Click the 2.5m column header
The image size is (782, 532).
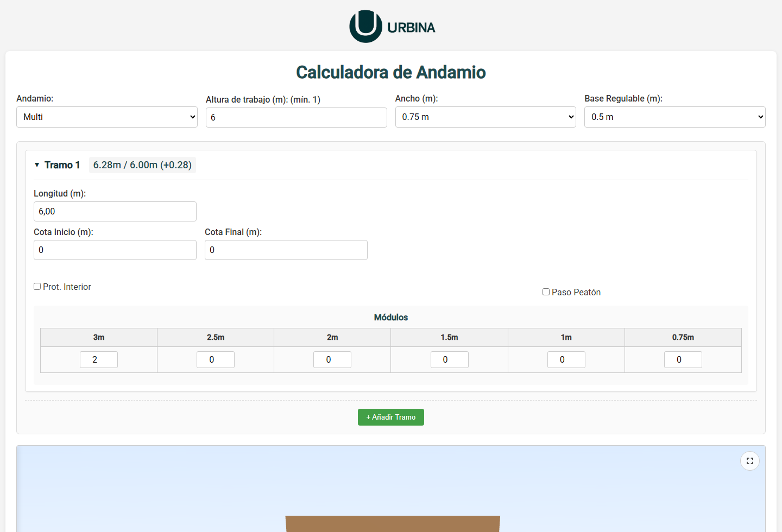pyautogui.click(x=216, y=338)
